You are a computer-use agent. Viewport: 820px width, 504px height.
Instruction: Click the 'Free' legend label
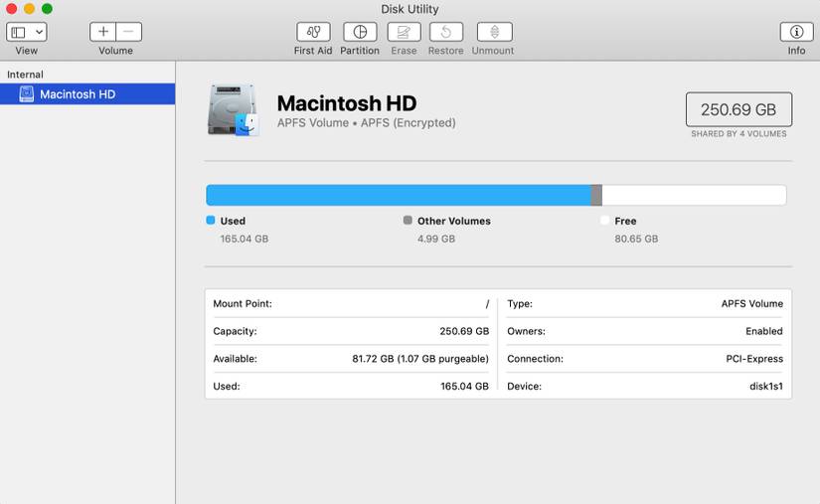[625, 221]
